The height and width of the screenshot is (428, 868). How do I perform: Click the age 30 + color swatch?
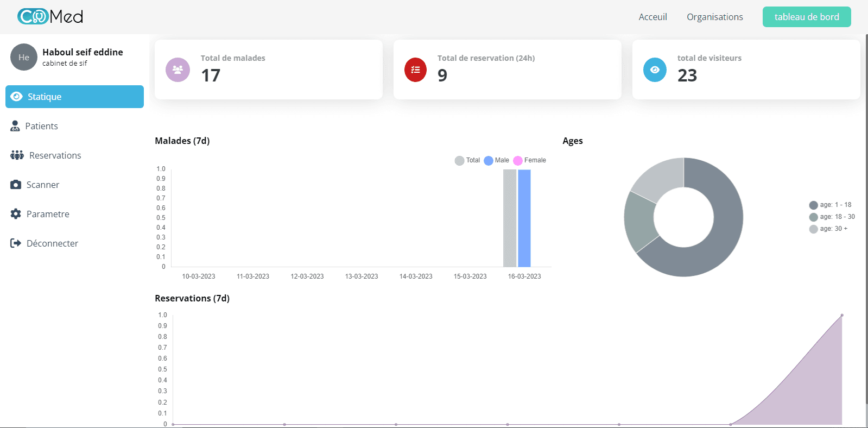coord(813,229)
